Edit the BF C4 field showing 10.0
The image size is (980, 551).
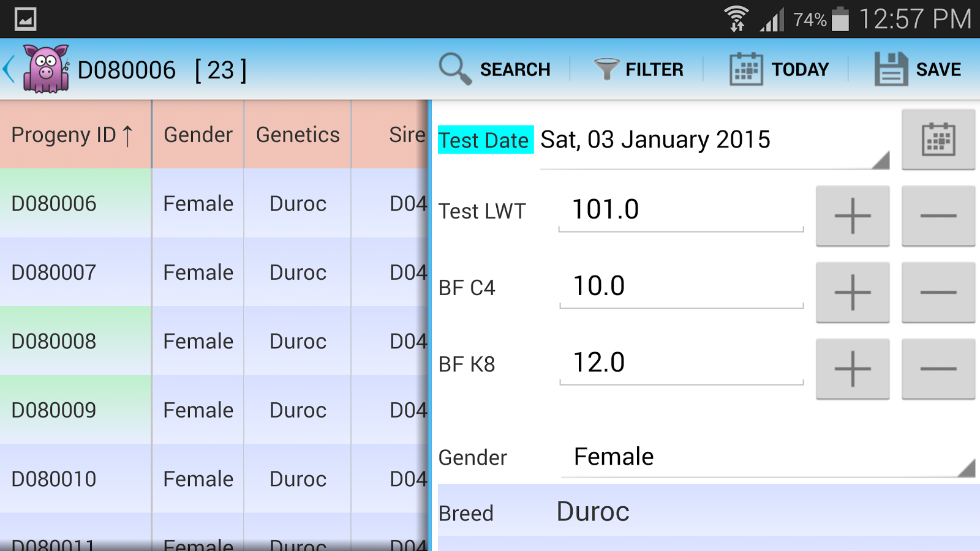coord(681,287)
